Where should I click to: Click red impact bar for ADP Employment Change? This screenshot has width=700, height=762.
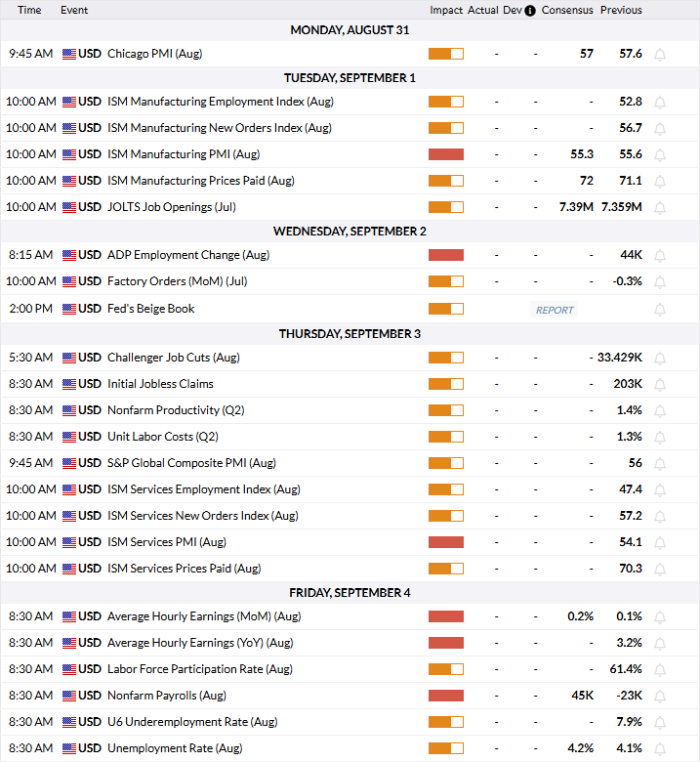[446, 255]
